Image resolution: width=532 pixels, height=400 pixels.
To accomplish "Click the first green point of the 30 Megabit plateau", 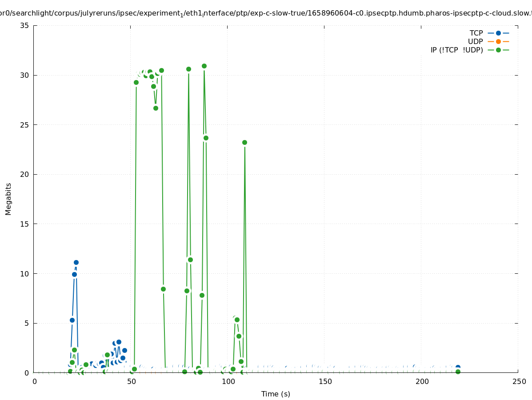I will [x=136, y=82].
